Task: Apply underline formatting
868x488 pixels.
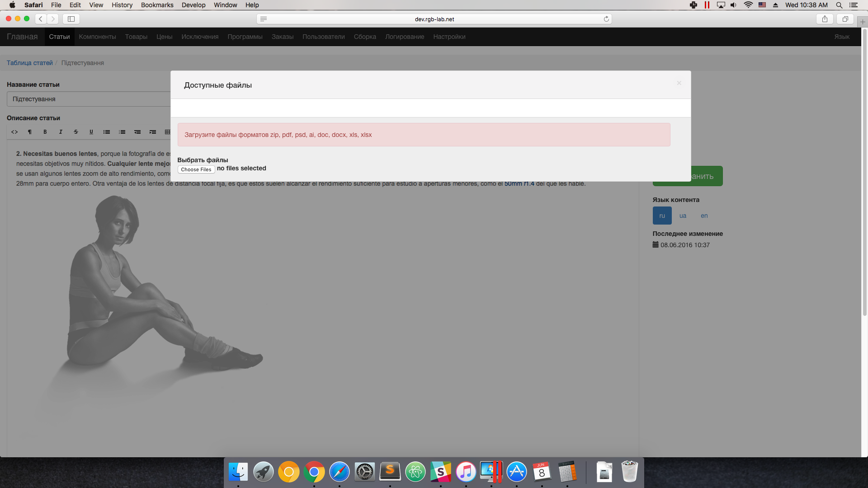Action: [91, 132]
